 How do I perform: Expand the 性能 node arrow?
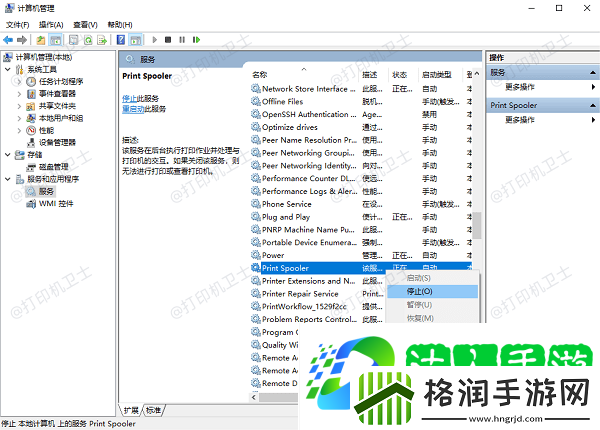(19, 130)
